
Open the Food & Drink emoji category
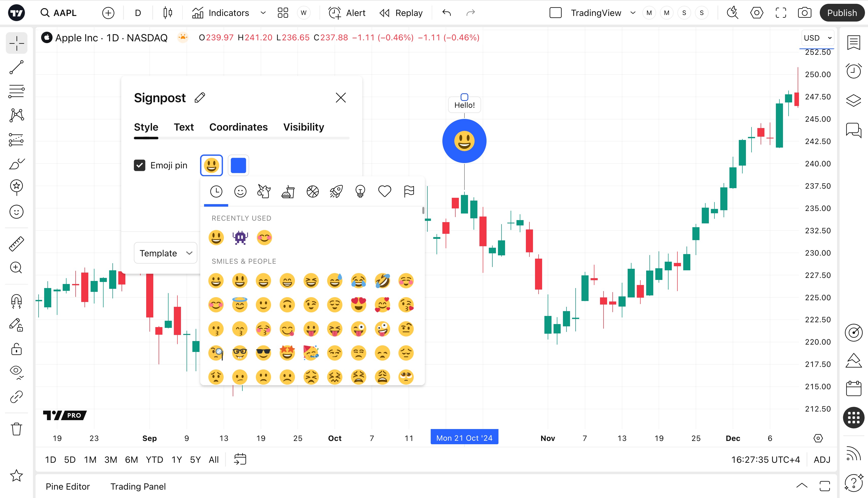[288, 191]
